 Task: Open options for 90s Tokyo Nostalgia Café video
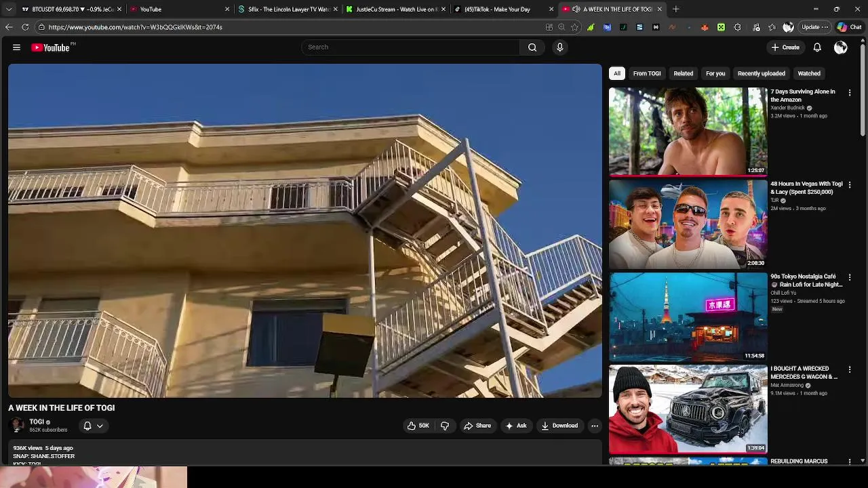pos(850,277)
